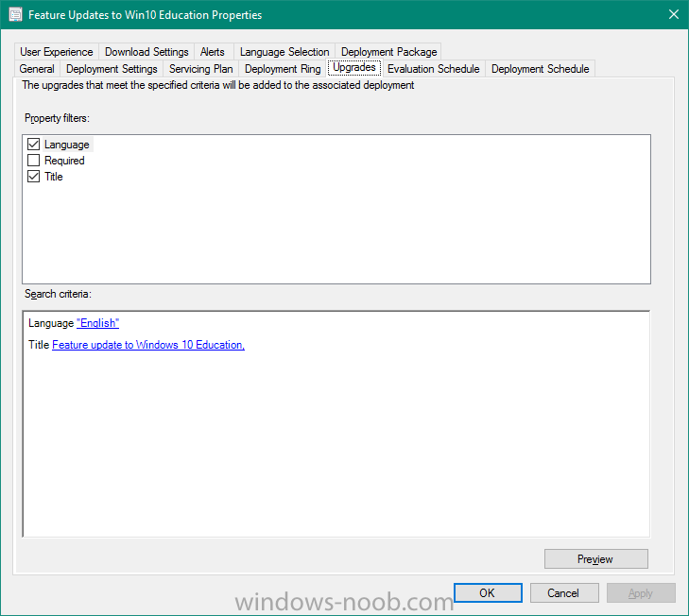Switch to the Evaluation Schedule tab
Screen dimensions: 689x616
point(433,69)
